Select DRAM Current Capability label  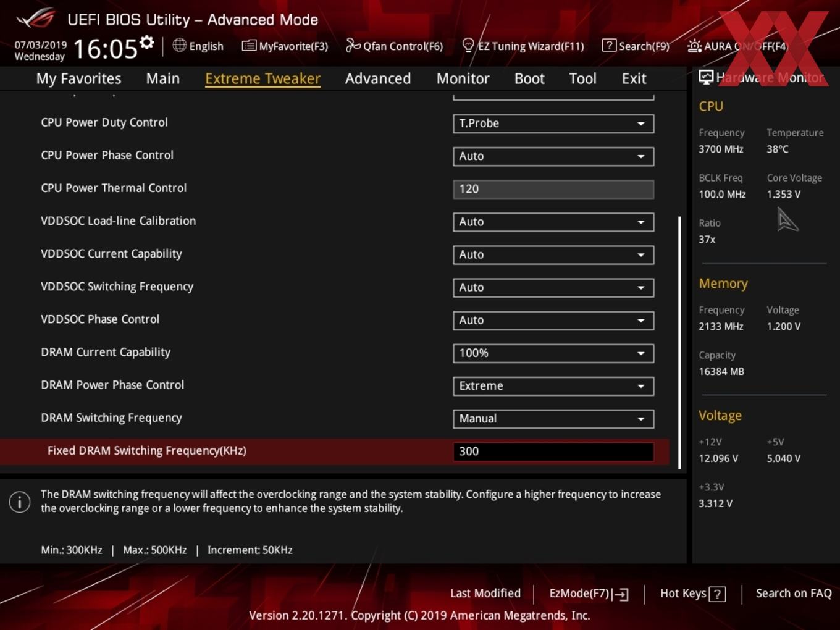click(106, 352)
